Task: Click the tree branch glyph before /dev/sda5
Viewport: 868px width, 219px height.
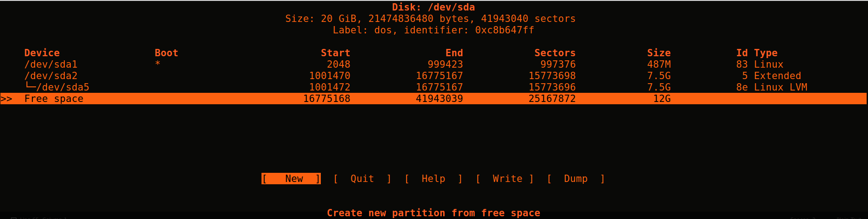Action: (x=30, y=86)
